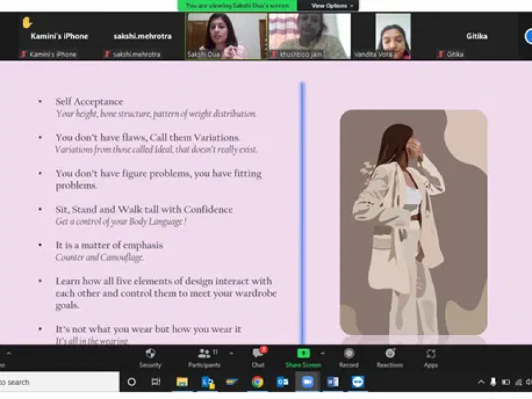Click 'Counter and Camouflage.' italic line
532x399 pixels.
coord(99,257)
